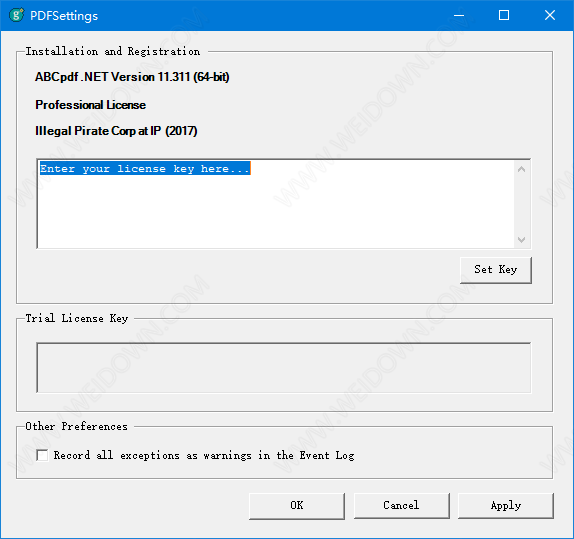Click the PDFSettings app icon in title bar

pyautogui.click(x=16, y=15)
